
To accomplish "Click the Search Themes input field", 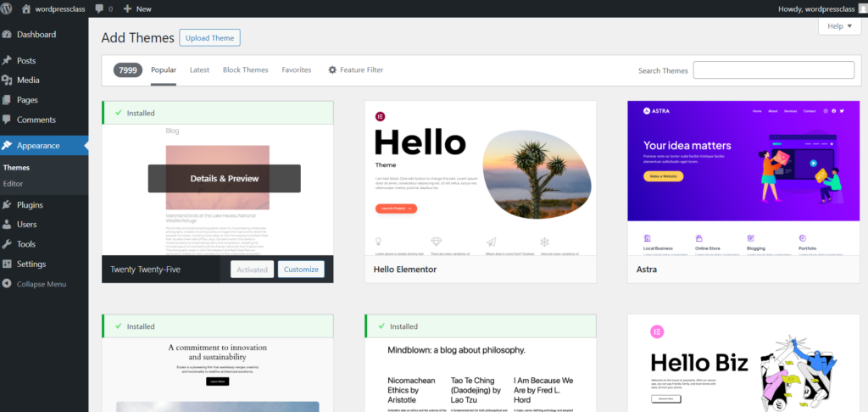I will [x=773, y=70].
